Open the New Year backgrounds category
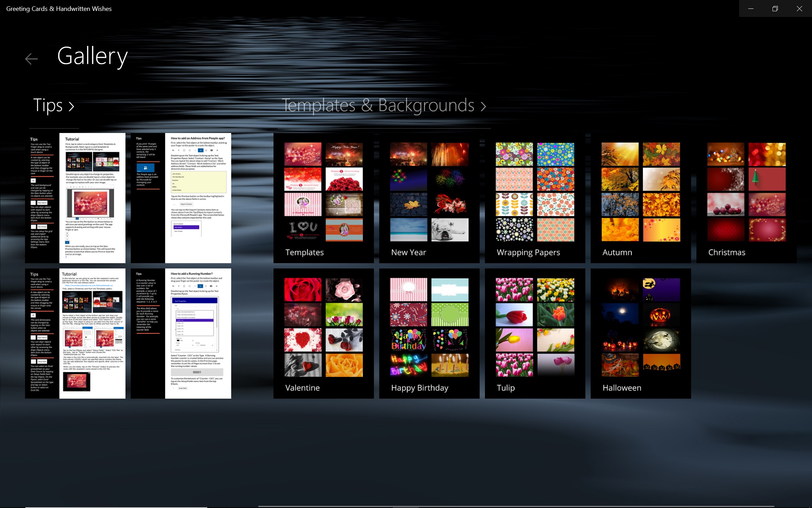 pyautogui.click(x=429, y=198)
